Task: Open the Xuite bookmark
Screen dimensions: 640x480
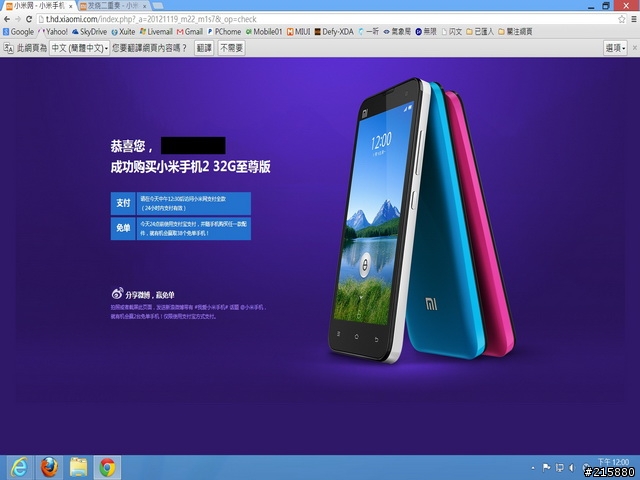Action: [x=123, y=31]
